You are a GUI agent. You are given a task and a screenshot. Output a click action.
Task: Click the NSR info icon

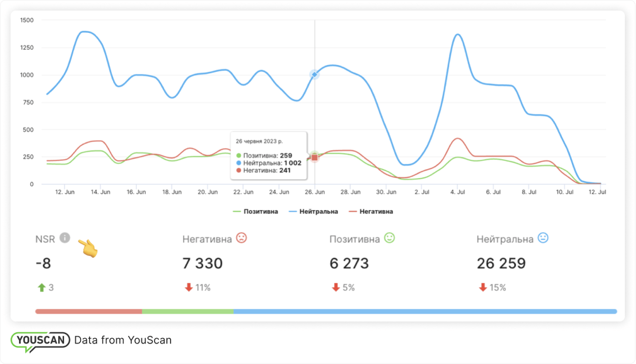(x=65, y=238)
